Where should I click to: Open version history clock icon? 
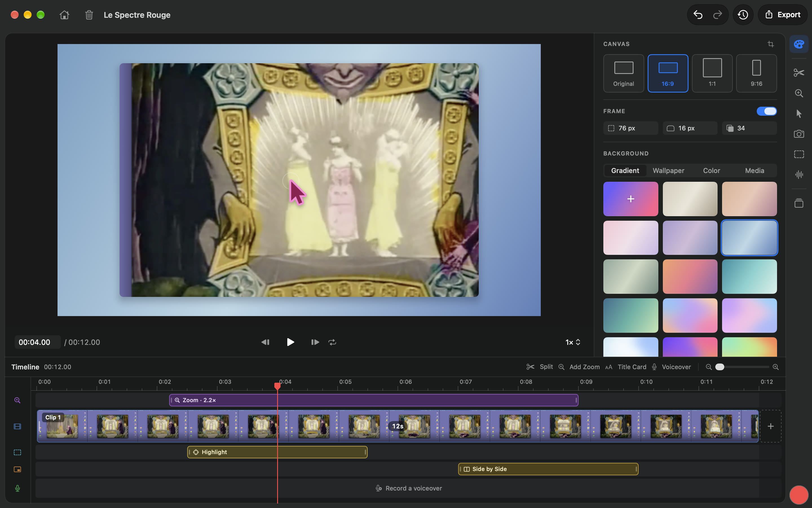coord(743,15)
